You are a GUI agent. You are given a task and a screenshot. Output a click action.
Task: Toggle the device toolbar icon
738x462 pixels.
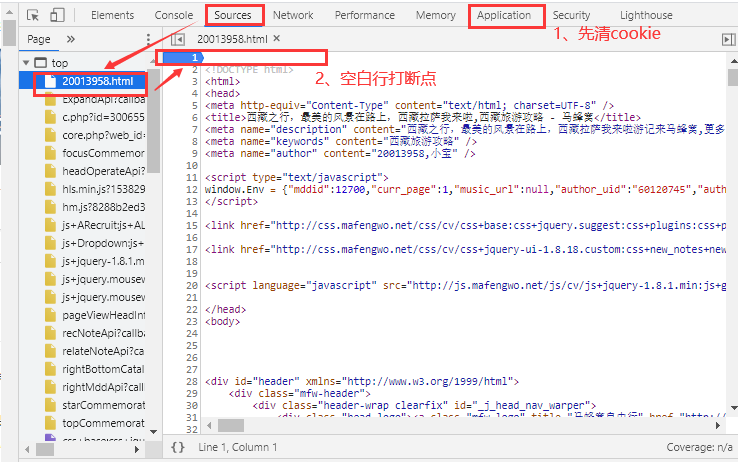57,15
